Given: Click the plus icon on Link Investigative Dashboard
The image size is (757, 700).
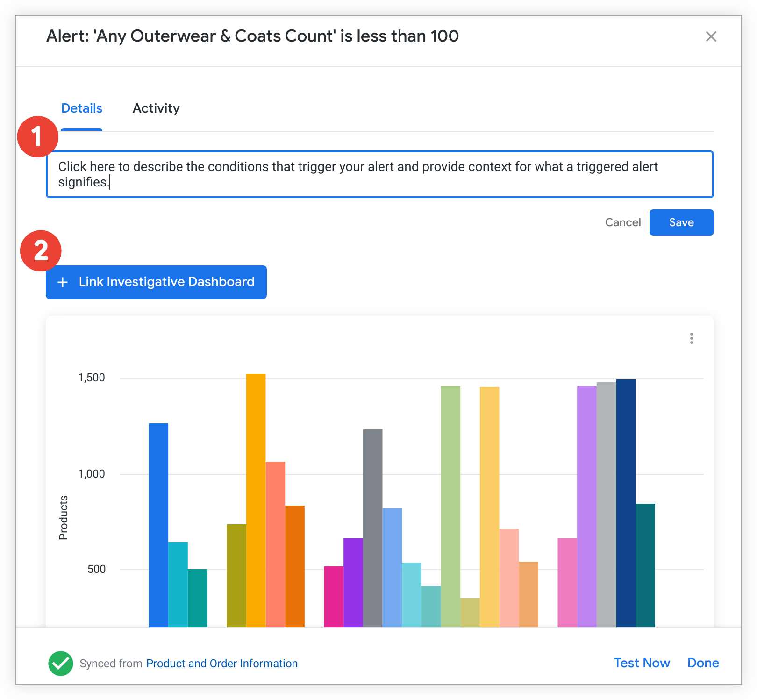Looking at the screenshot, I should 63,282.
